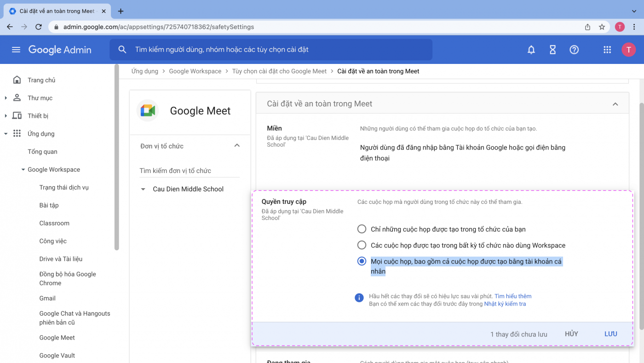Go back in browser history
This screenshot has height=363, width=644.
(x=10, y=27)
